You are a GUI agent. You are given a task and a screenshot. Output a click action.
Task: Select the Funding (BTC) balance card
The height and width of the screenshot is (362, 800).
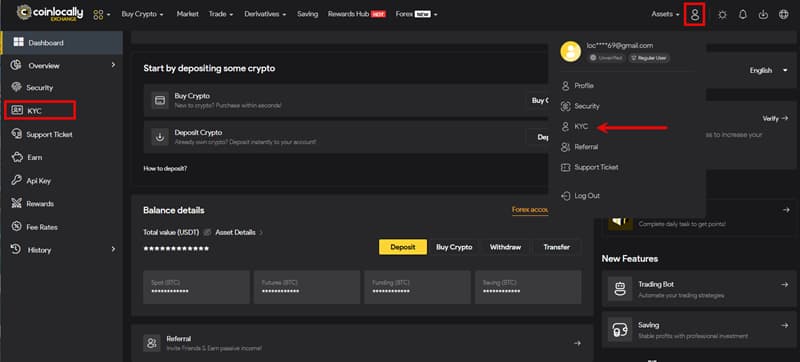pyautogui.click(x=417, y=287)
